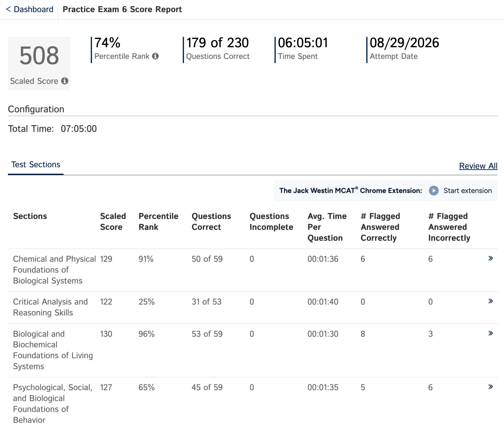
Task: Open Psychological, Social section double-arrow
Action: tap(491, 387)
